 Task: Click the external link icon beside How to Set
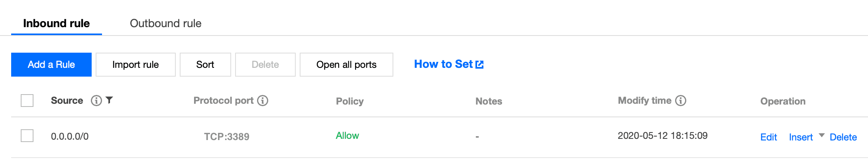click(x=480, y=65)
